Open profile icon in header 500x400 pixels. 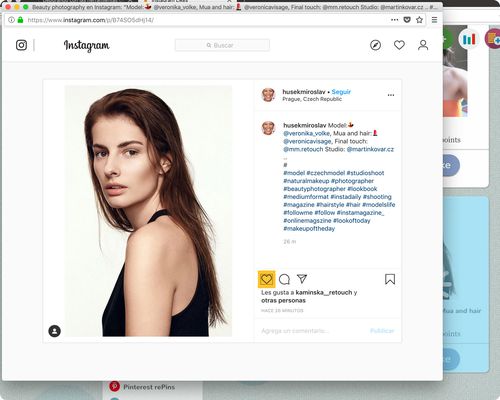423,45
